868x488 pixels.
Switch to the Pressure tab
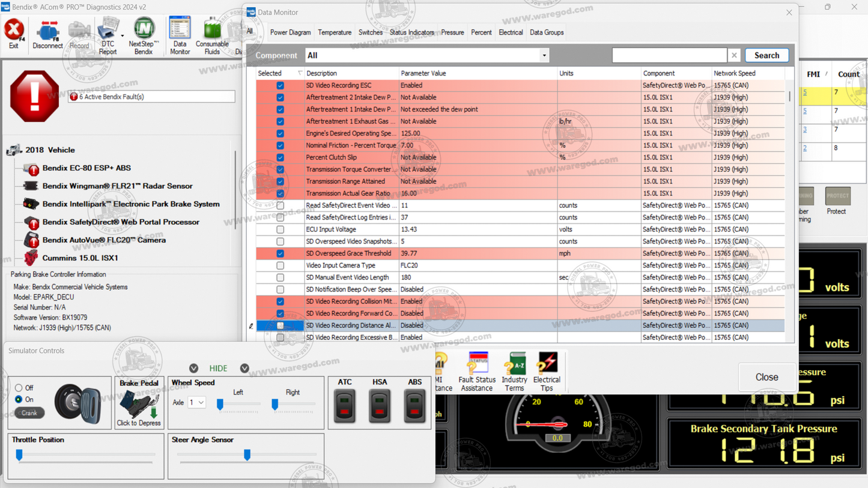click(x=452, y=32)
